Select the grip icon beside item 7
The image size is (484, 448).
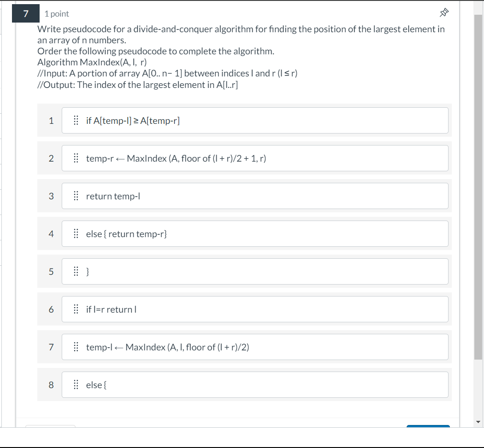76,347
